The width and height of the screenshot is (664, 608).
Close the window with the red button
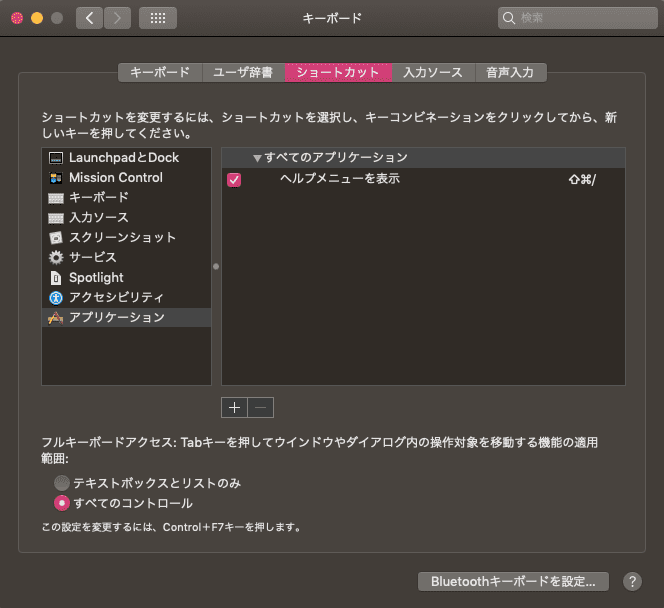click(17, 18)
